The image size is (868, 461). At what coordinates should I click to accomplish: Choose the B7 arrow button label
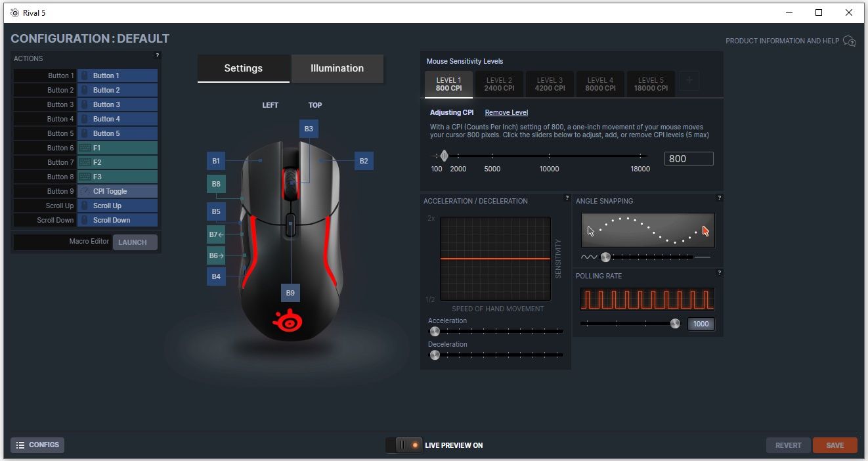tap(216, 234)
